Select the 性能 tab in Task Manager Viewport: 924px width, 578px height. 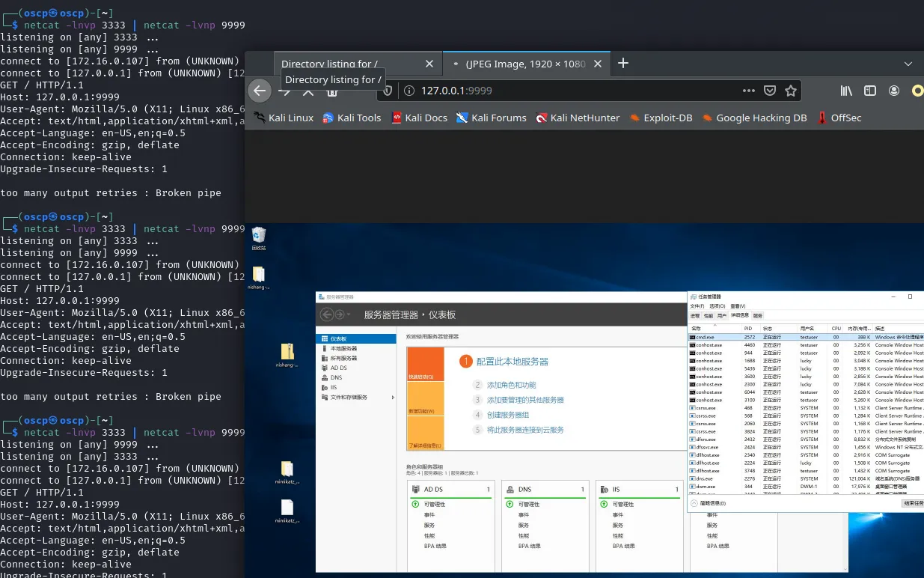pos(708,316)
